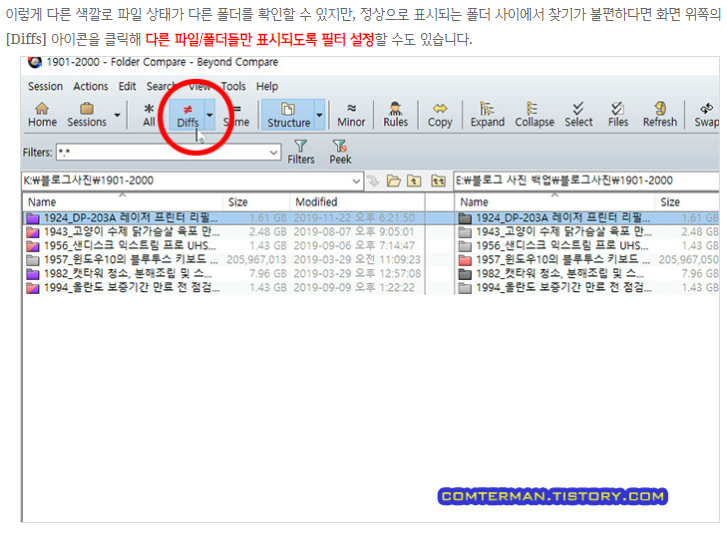Image resolution: width=727 pixels, height=534 pixels.
Task: Toggle Minor differences button
Action: 351,114
